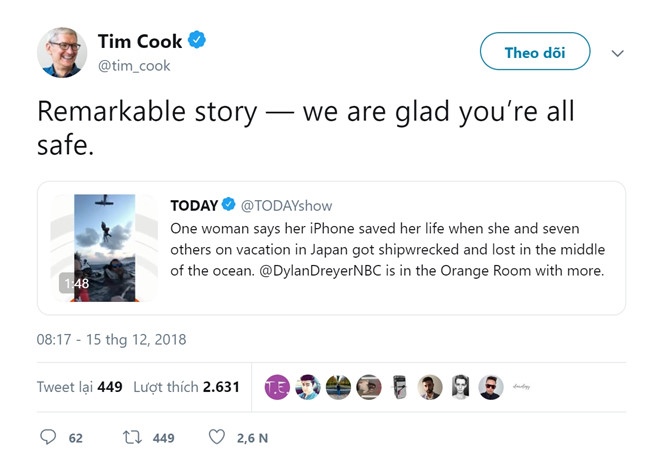Click the 08:17 - 15 thg 12, 2018 timestamp
The width and height of the screenshot is (660, 471).
coord(110,339)
